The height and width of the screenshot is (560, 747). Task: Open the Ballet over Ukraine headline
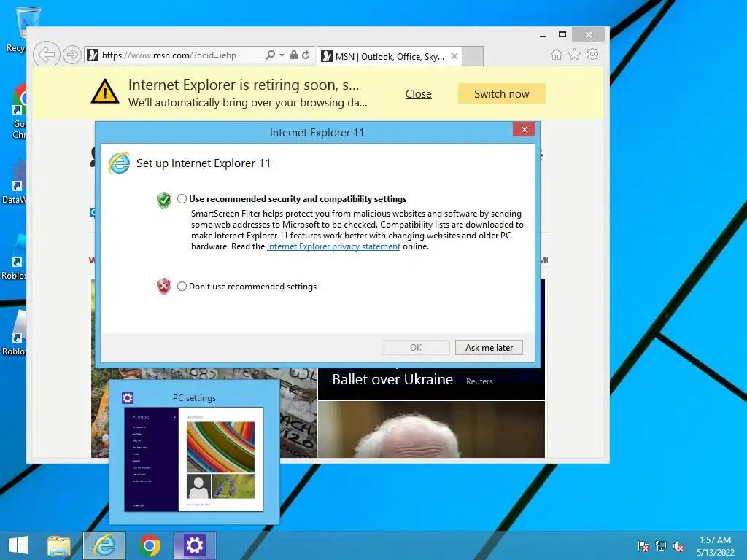click(x=392, y=379)
